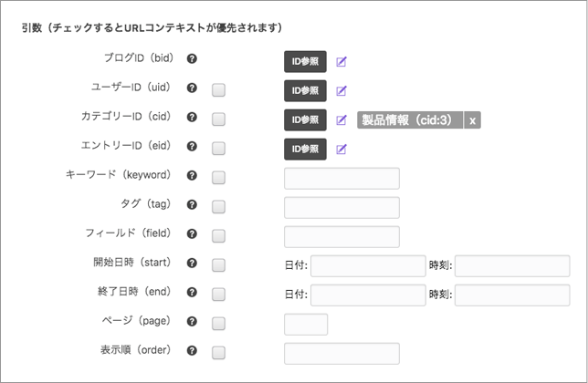This screenshot has width=588, height=383.
Task: Toggle the ページ (page) checkbox
Action: (218, 323)
